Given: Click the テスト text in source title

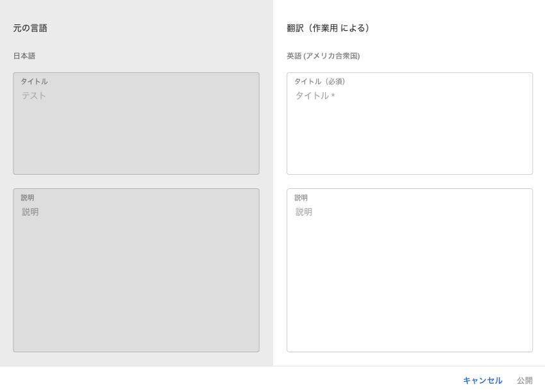Looking at the screenshot, I should [34, 95].
